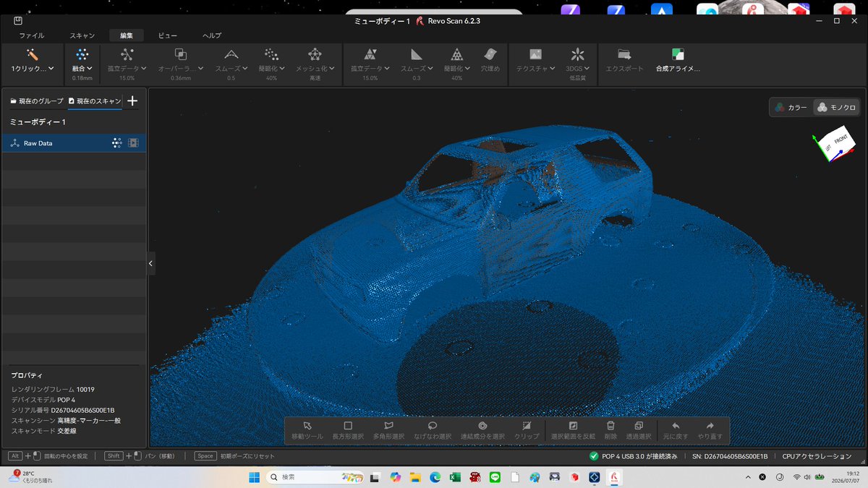
Task: Select the なげなわ選択 lasso tool
Action: (x=433, y=426)
